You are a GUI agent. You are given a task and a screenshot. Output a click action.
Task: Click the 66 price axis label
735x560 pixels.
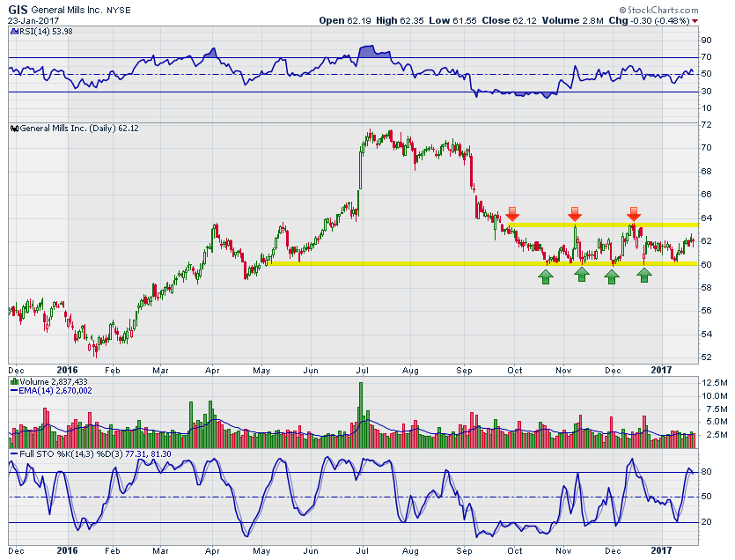pos(706,195)
